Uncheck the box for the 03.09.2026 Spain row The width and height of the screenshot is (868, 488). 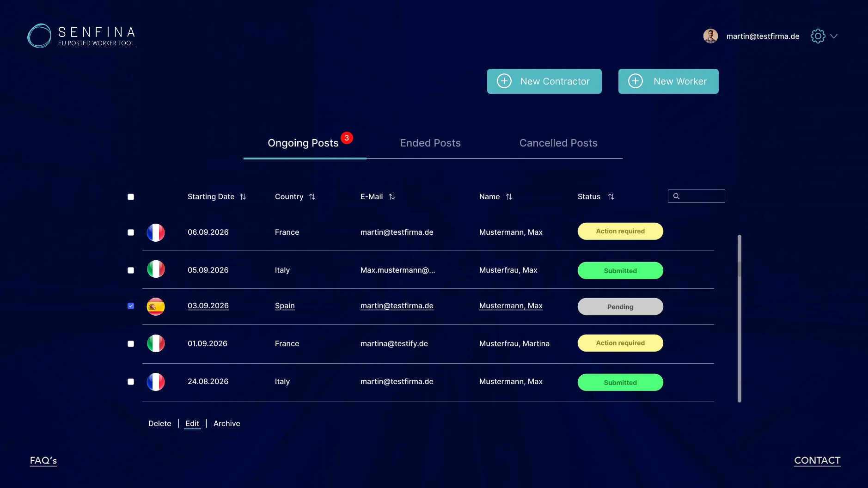pos(131,306)
